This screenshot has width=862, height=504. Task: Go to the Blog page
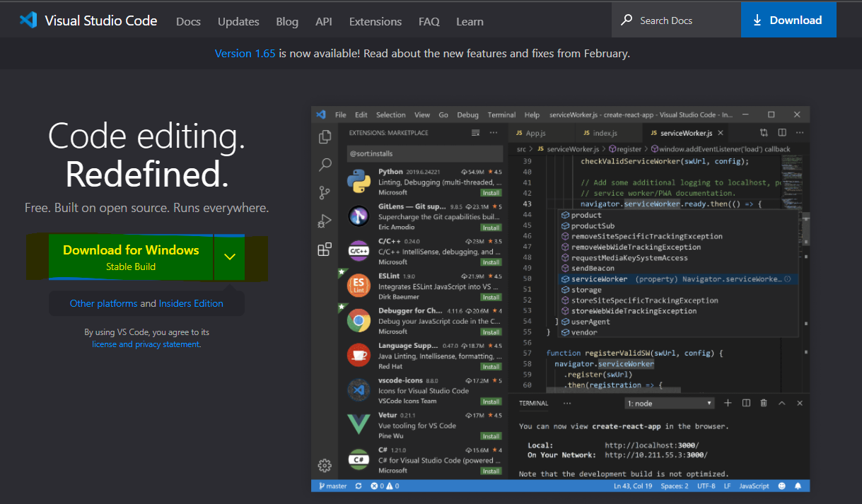tap(287, 22)
